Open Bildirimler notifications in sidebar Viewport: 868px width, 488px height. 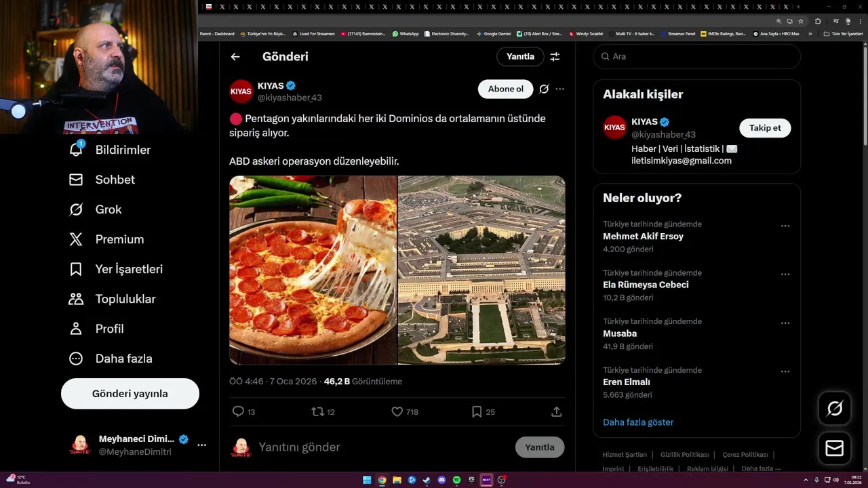pyautogui.click(x=110, y=150)
